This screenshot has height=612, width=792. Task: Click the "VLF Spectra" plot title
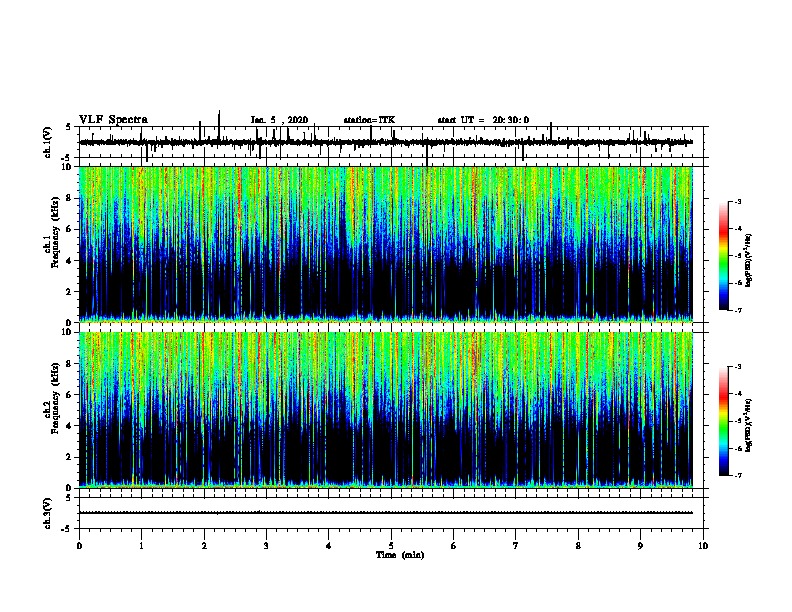point(113,120)
